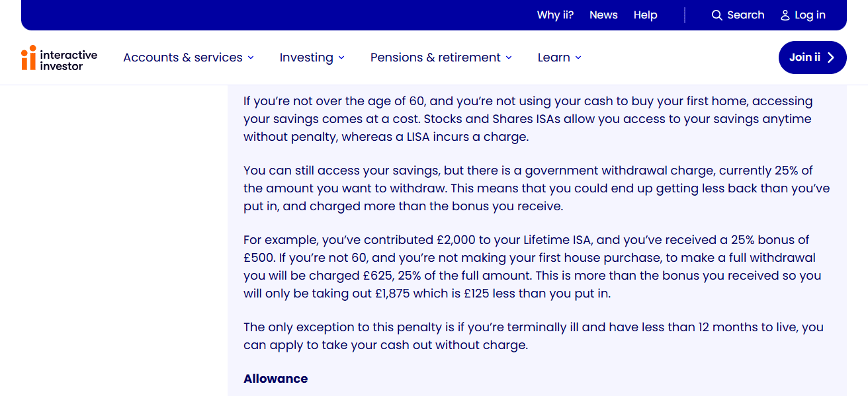Click the Search label in top bar
The image size is (868, 396).
(x=746, y=15)
